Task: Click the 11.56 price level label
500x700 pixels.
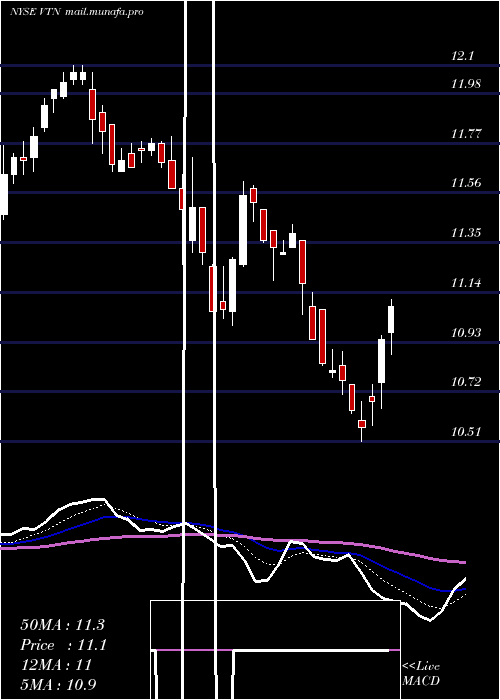Action: [x=466, y=183]
